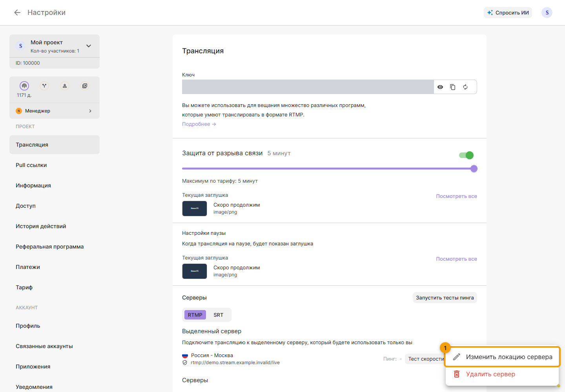Click Посмотреть все under Защита от разрыва связи
The image size is (565, 392).
(457, 196)
